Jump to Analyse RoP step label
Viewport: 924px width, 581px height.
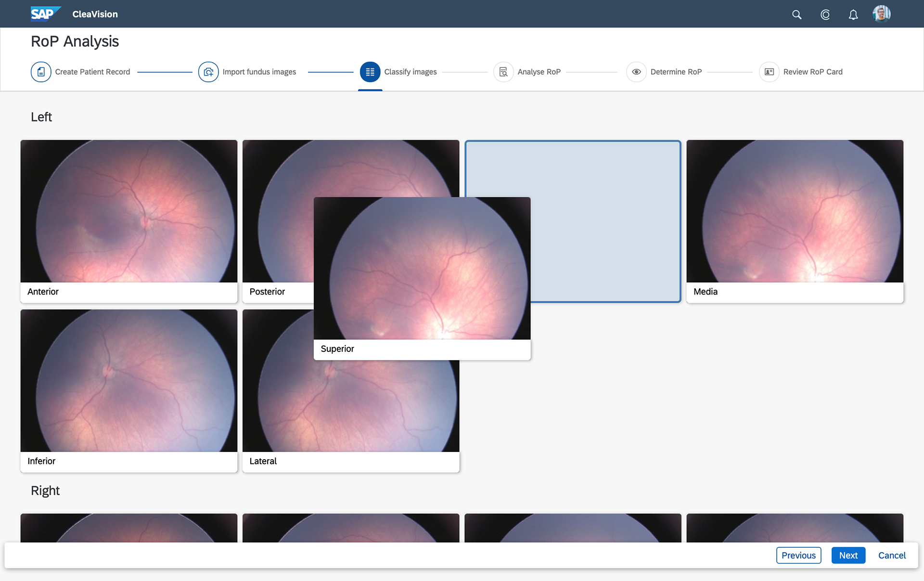(539, 72)
